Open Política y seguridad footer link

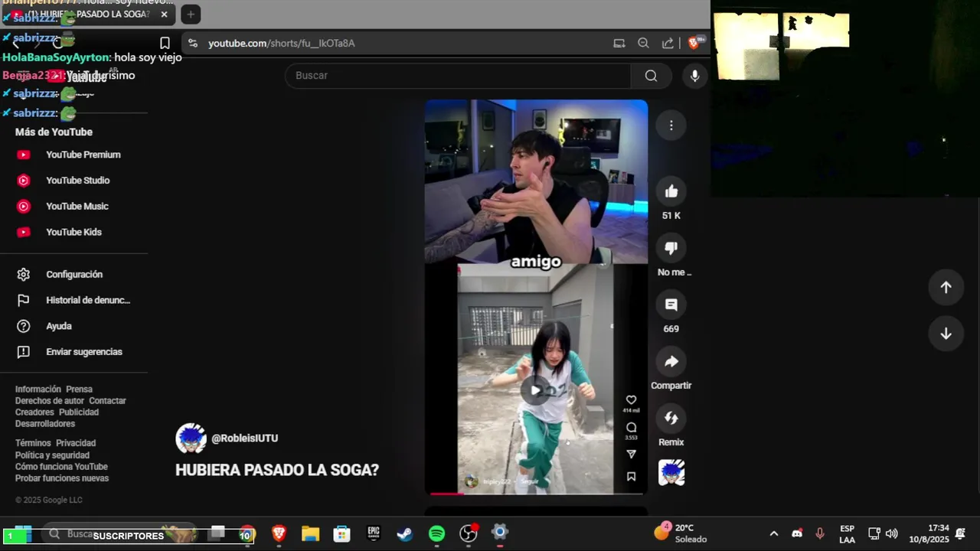coord(52,455)
